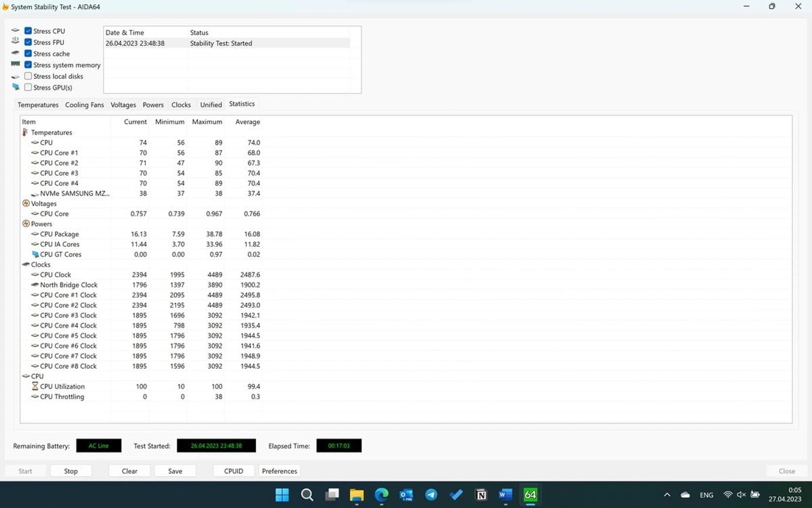The height and width of the screenshot is (508, 812).
Task: Open File Explorer from taskbar
Action: pyautogui.click(x=357, y=494)
